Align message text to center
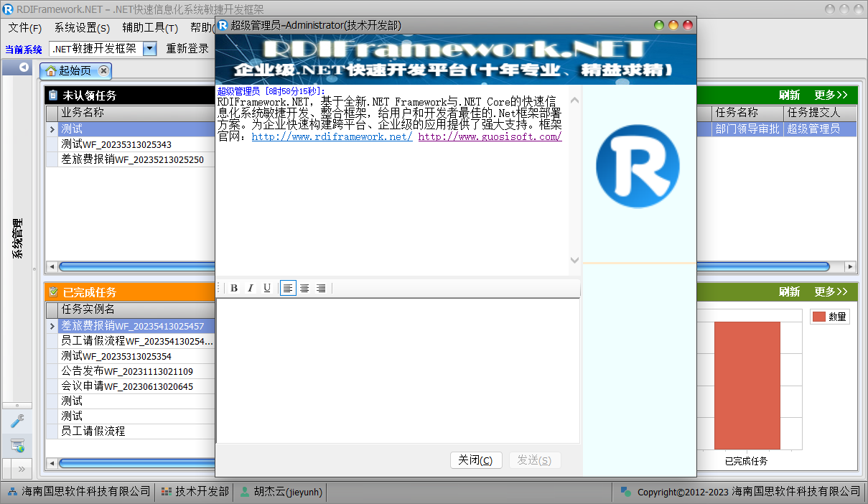Viewport: 868px width, 504px height. [304, 288]
